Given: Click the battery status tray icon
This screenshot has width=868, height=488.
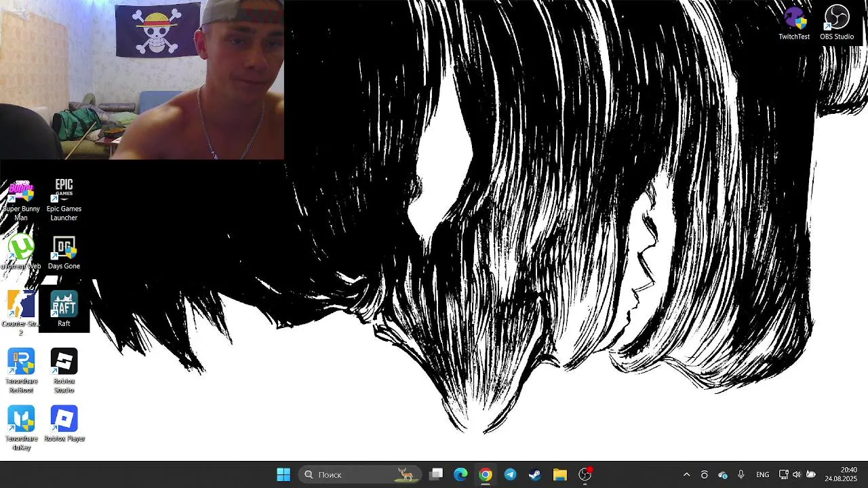Looking at the screenshot, I should click(x=810, y=474).
